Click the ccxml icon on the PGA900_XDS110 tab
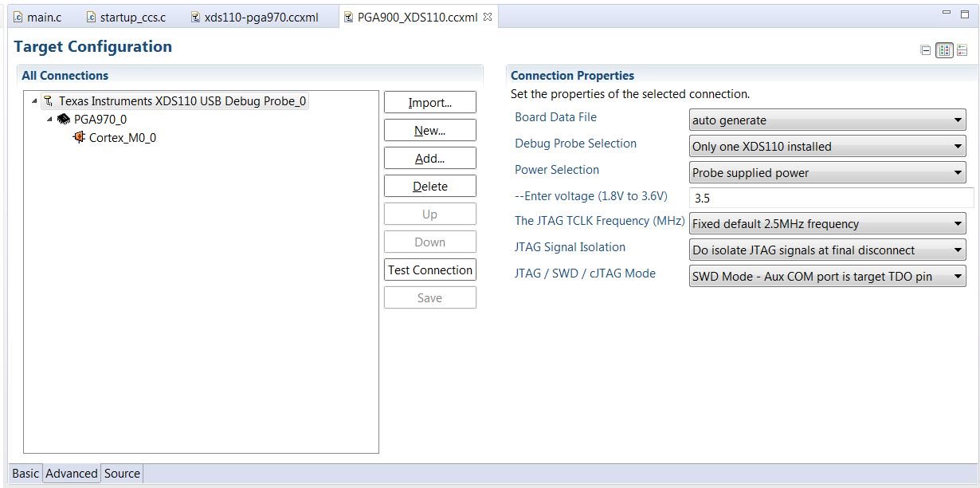Image resolution: width=980 pixels, height=488 pixels. (349, 15)
